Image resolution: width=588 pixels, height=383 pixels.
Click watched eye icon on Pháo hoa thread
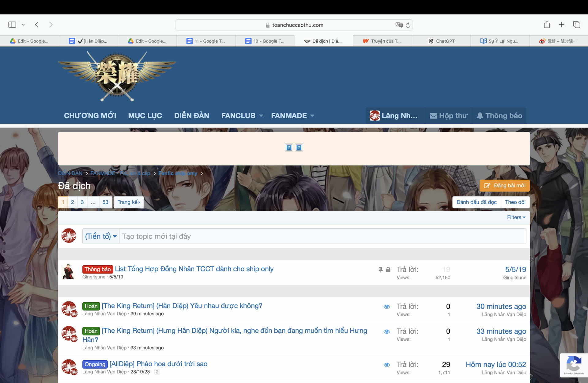coord(387,365)
